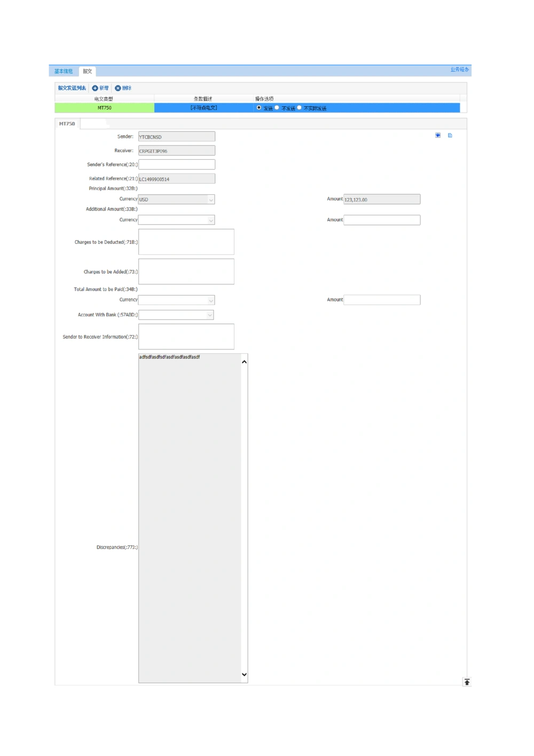Select the 发送 radio option

[259, 108]
